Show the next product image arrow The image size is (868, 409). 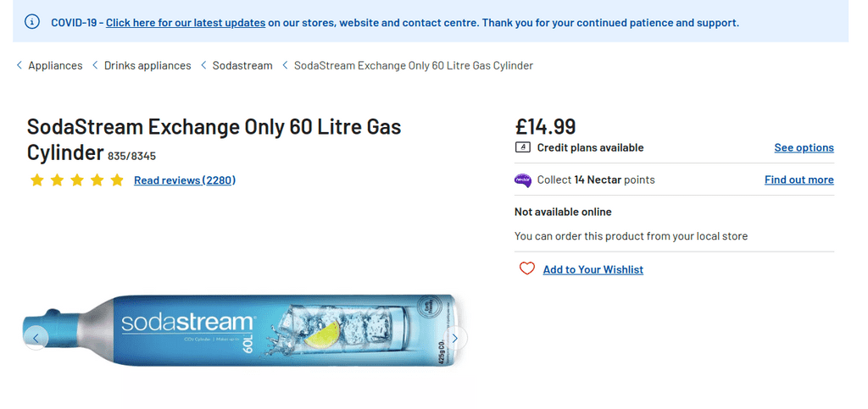click(x=455, y=338)
